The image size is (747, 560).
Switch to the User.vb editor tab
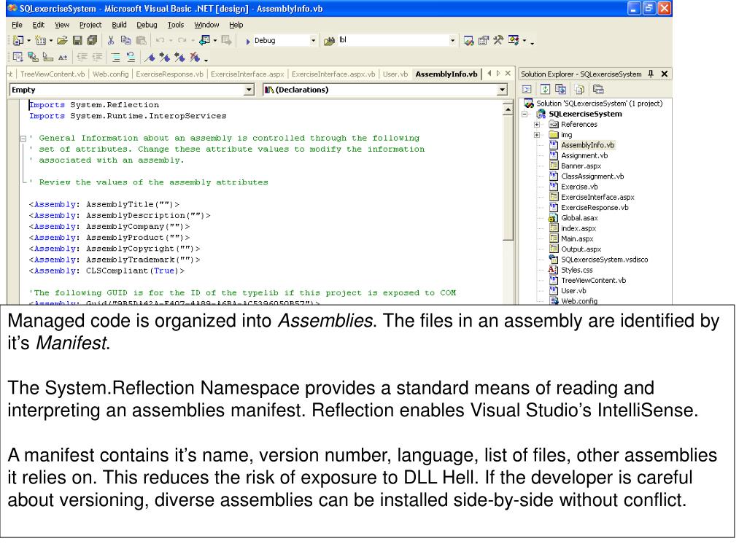(x=395, y=74)
